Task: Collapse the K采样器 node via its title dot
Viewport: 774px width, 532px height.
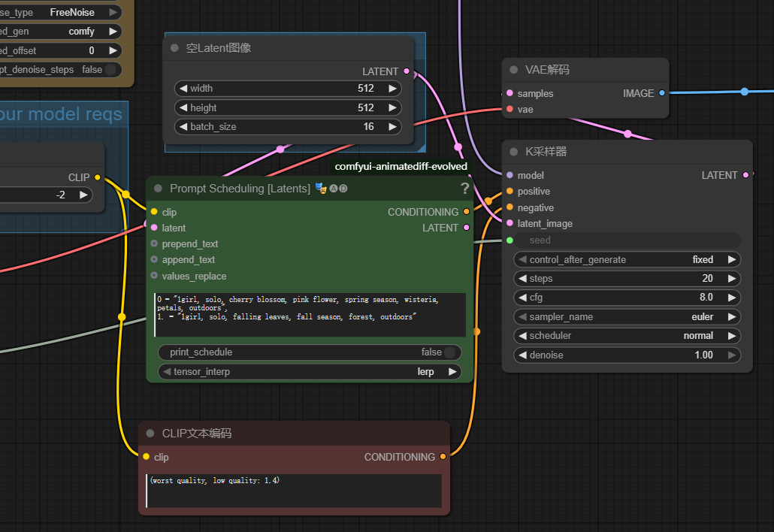Action: point(514,152)
